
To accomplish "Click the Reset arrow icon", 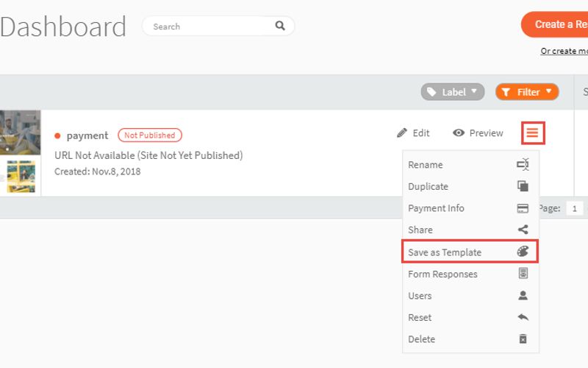I will (523, 317).
